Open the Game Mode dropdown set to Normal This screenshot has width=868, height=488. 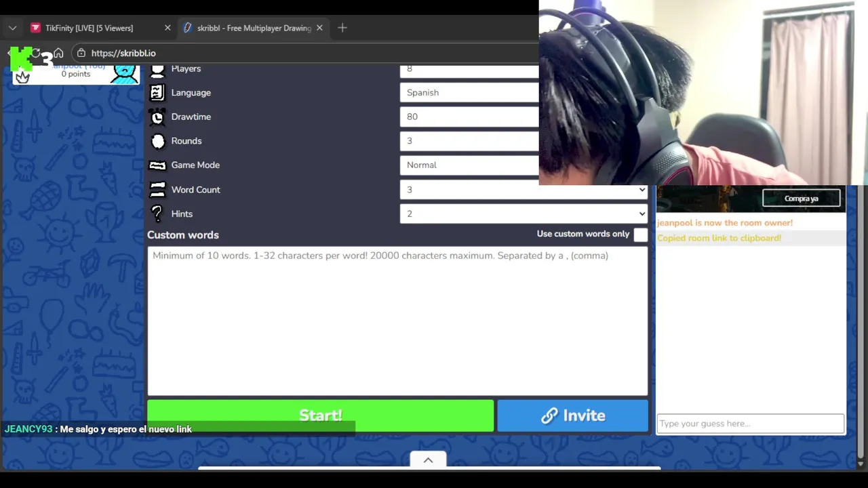[x=469, y=165]
